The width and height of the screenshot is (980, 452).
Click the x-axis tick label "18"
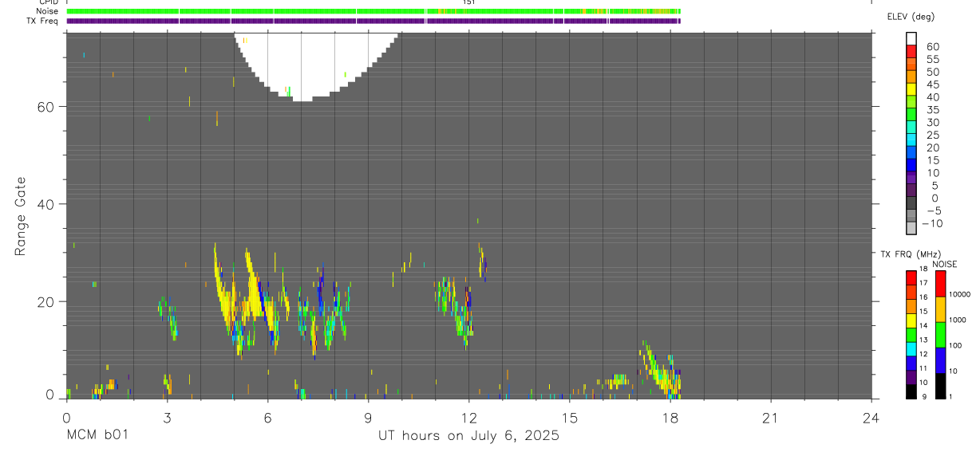click(x=670, y=418)
